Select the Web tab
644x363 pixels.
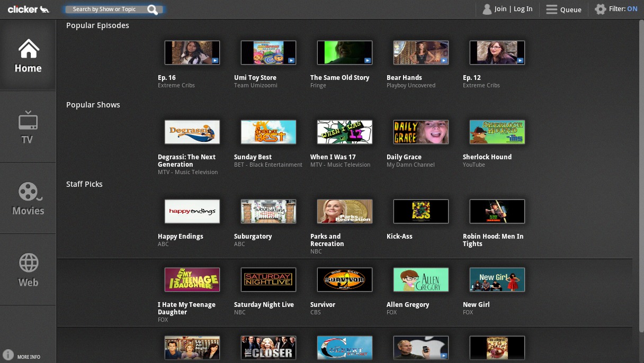28,270
